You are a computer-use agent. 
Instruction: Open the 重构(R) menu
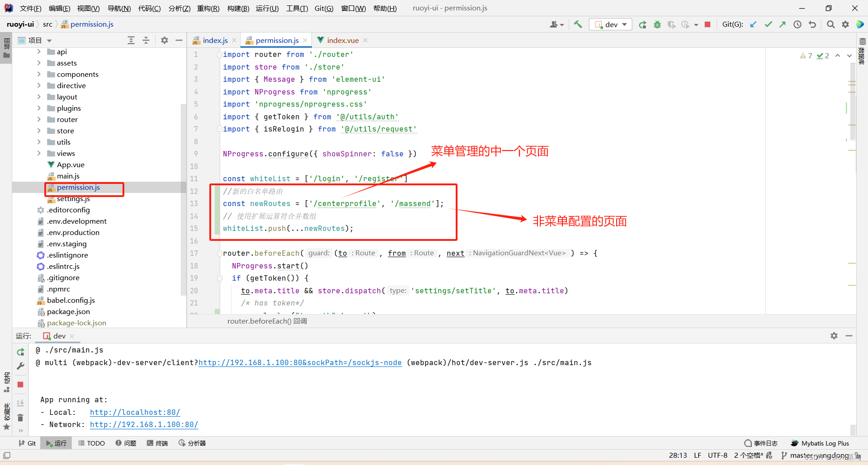[x=208, y=8]
